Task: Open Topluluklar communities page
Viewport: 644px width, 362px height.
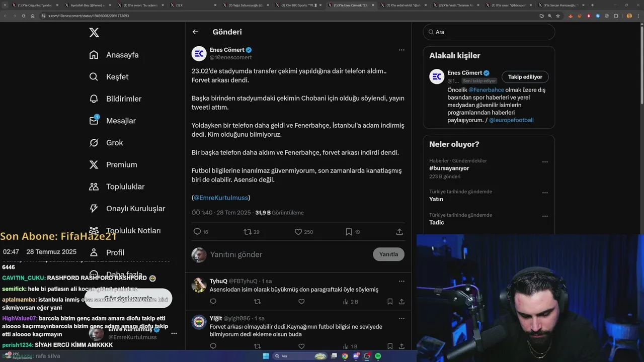Action: [x=117, y=187]
